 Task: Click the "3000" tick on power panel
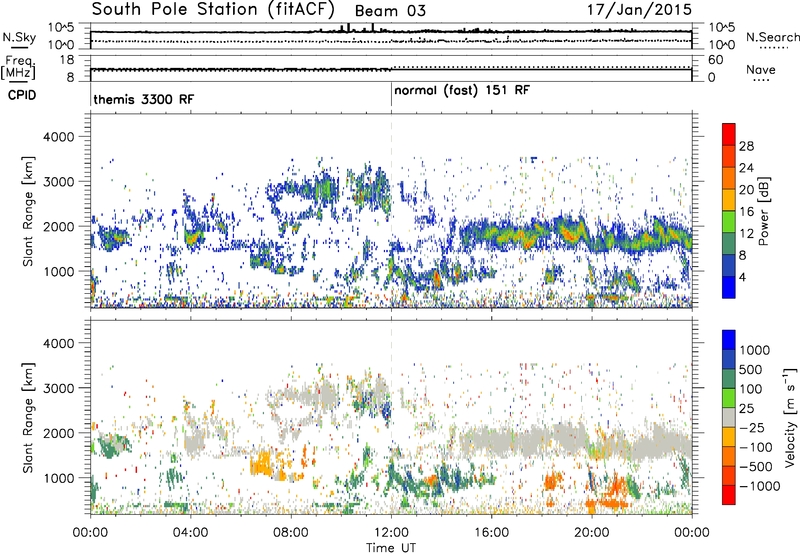pos(58,182)
